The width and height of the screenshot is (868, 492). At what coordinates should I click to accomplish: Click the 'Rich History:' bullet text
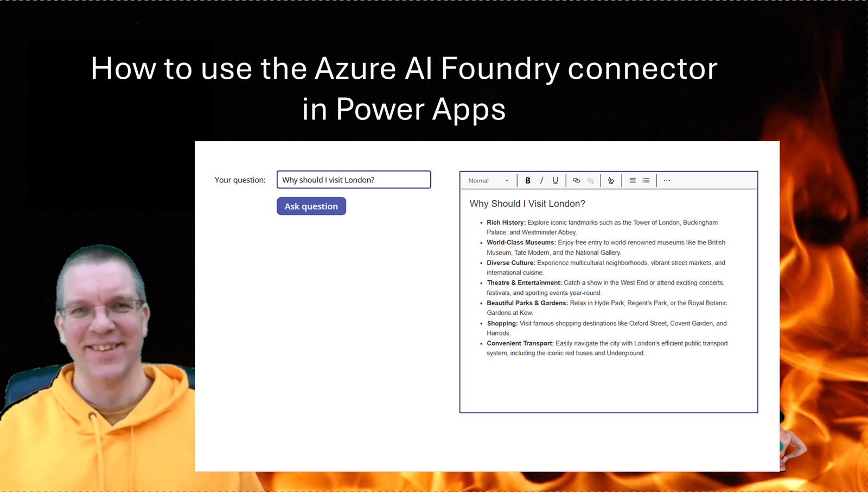[x=506, y=223]
